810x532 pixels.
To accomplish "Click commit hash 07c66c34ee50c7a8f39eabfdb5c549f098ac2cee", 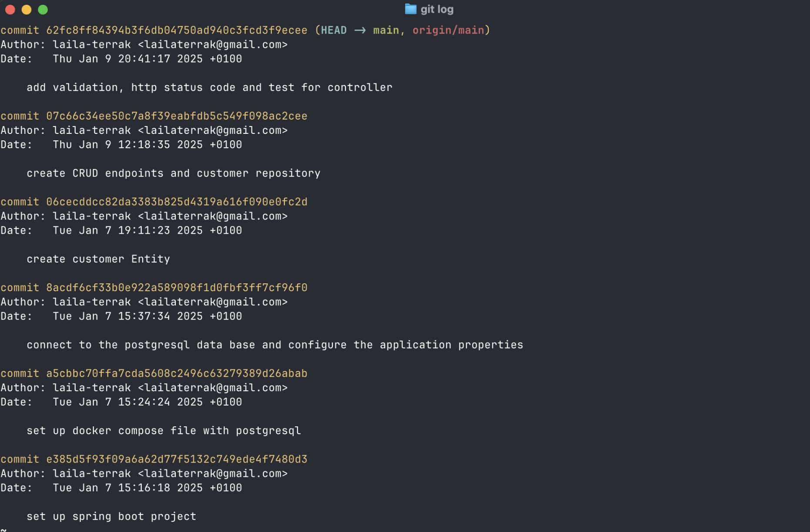I will pyautogui.click(x=176, y=116).
